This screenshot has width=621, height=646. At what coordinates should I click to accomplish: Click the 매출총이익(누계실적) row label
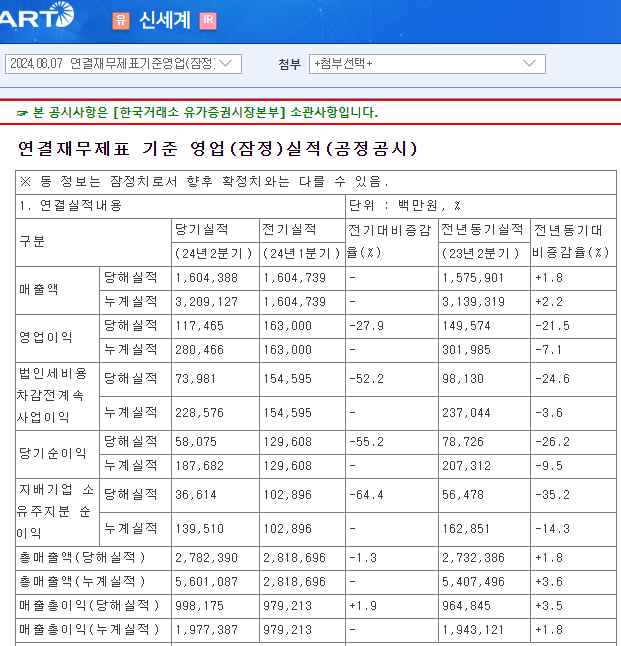click(x=89, y=630)
